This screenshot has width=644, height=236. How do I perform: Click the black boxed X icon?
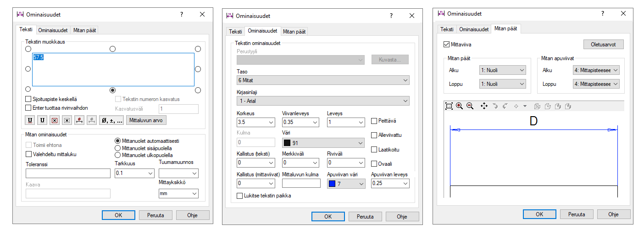[67, 120]
